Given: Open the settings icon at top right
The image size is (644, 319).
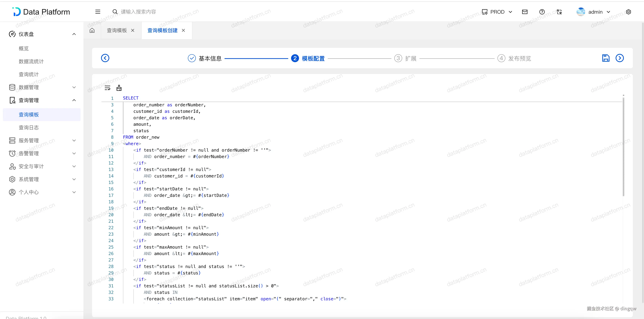Looking at the screenshot, I should pyautogui.click(x=629, y=12).
